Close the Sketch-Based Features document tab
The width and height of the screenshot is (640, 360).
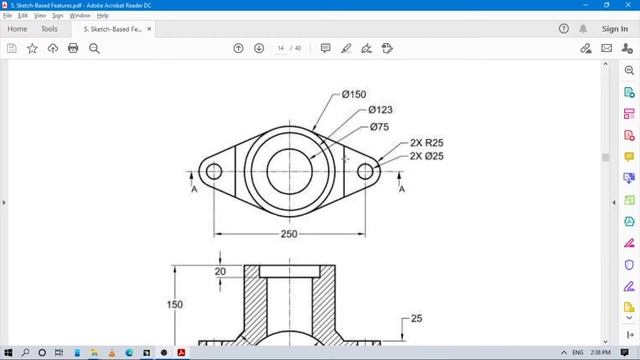[x=149, y=29]
